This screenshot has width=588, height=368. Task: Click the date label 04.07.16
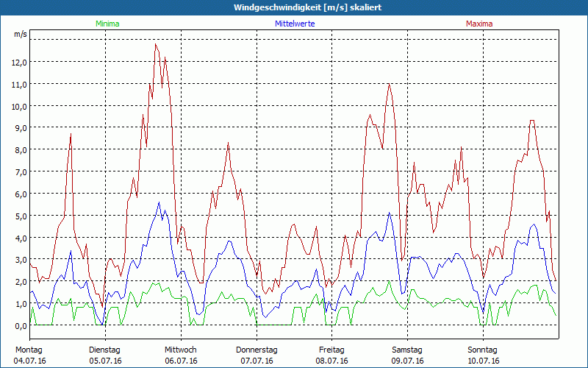(x=29, y=361)
